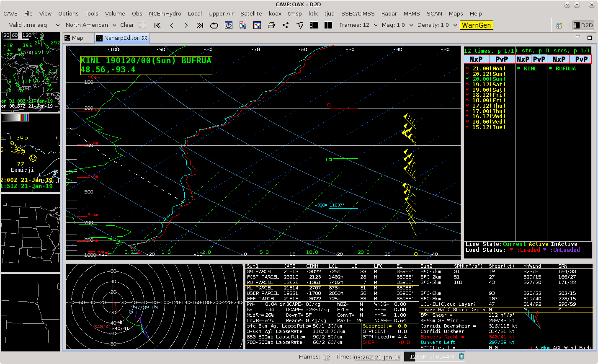Select the USER PARCEL row

pos(332,294)
